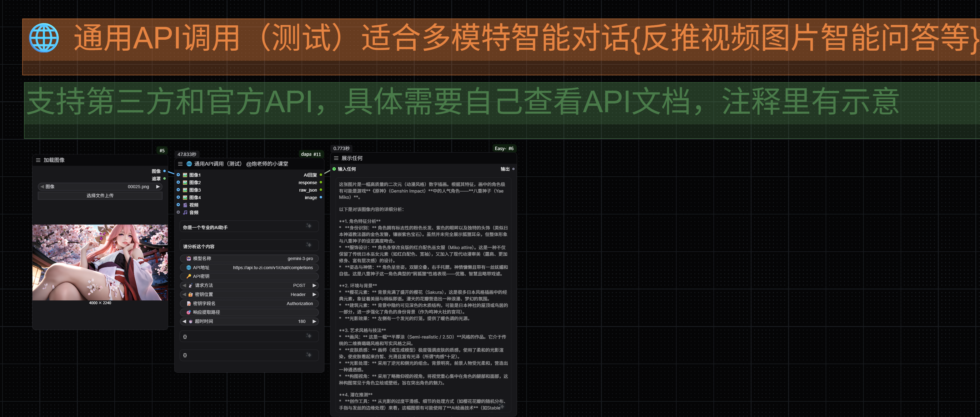Open the Header key location dropdown
Screen dimensions: 980x417
pyautogui.click(x=249, y=294)
